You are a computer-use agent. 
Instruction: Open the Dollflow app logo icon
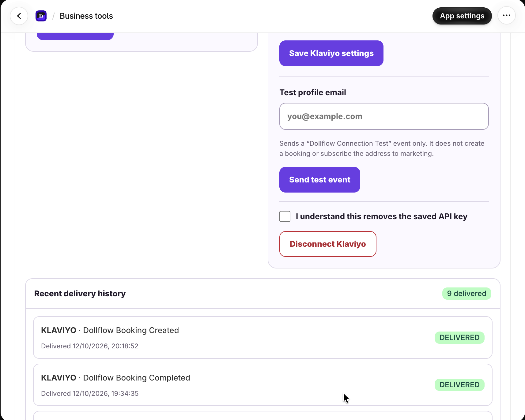[x=41, y=16]
